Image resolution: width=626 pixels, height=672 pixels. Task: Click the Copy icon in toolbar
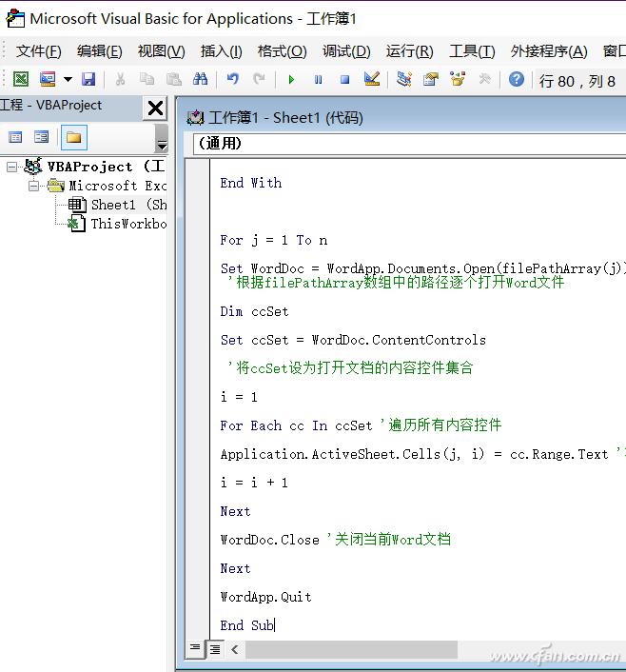(147, 79)
